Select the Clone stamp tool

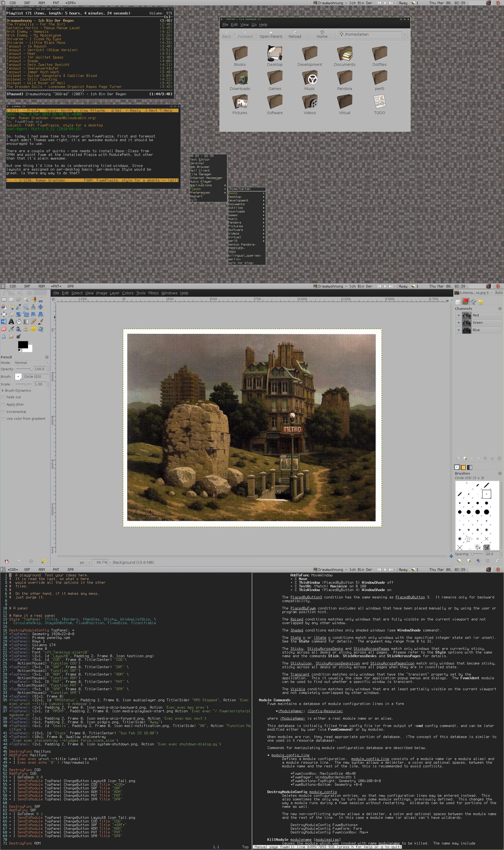tap(26, 329)
